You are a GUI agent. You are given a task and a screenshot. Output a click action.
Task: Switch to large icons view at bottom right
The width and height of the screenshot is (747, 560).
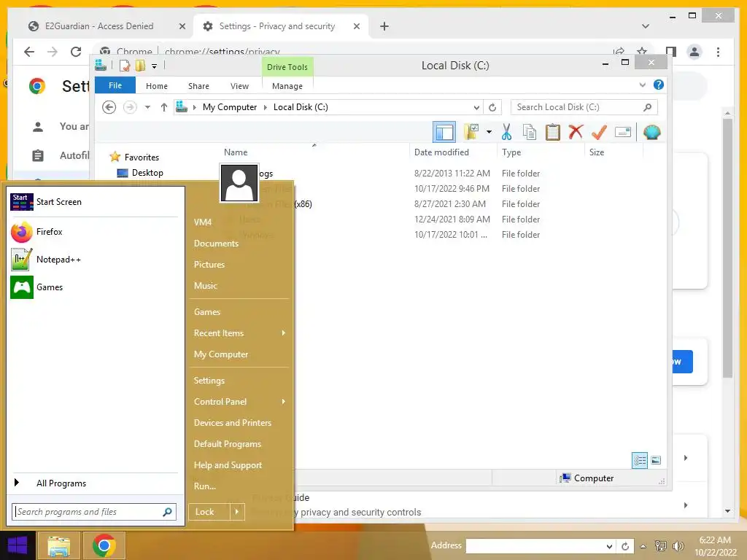click(x=656, y=460)
